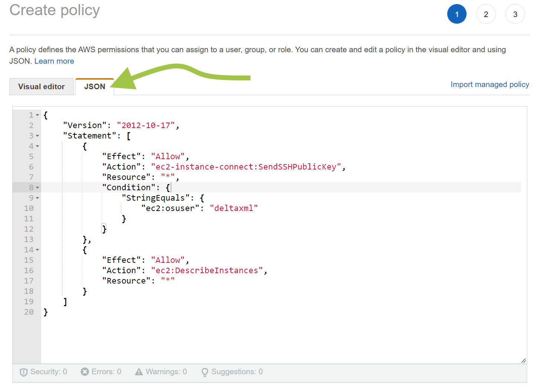
Task: Click the Security shield icon
Action: click(24, 372)
